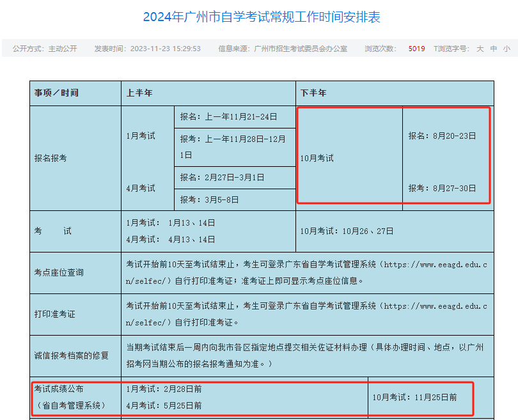Select the 下半年 column header
The height and width of the screenshot is (420, 518).
pyautogui.click(x=313, y=93)
